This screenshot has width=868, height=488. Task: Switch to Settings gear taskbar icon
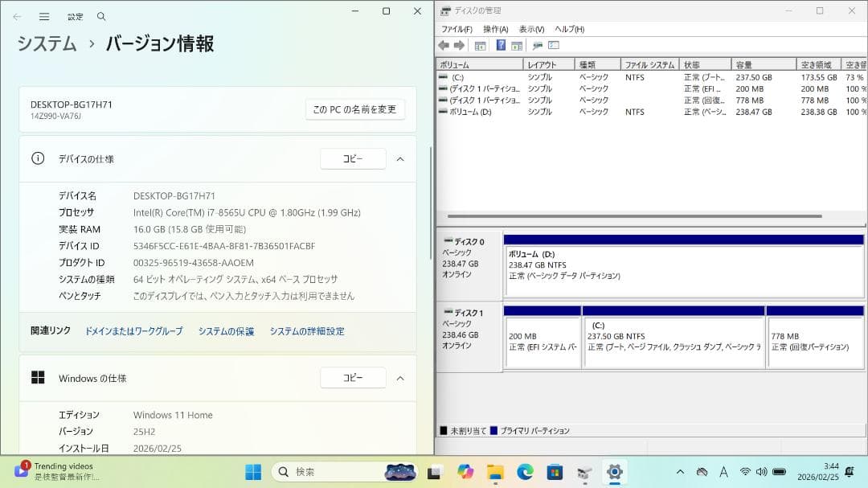(x=615, y=472)
